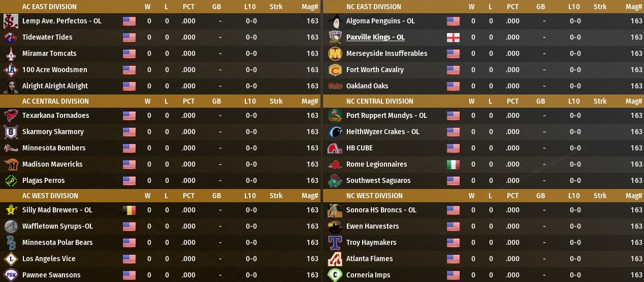
Task: Open the Miramar Tomcats team page
Action: (49, 53)
